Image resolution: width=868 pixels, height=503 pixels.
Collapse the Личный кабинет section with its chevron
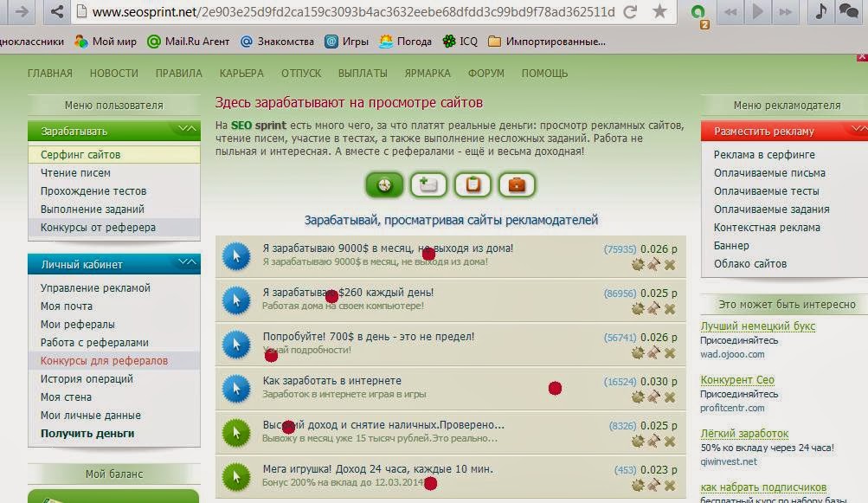(187, 262)
